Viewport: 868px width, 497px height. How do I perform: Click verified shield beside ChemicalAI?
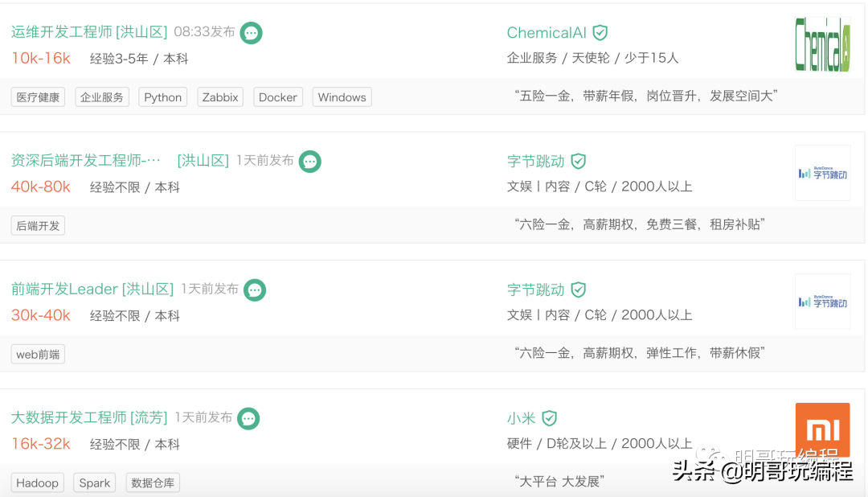[x=600, y=33]
